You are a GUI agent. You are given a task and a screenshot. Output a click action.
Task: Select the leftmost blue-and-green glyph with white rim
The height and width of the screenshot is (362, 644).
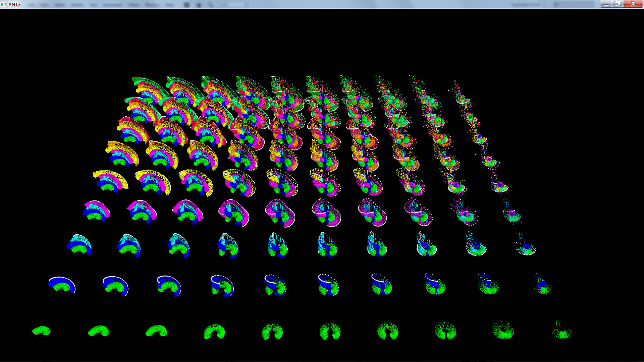(62, 285)
